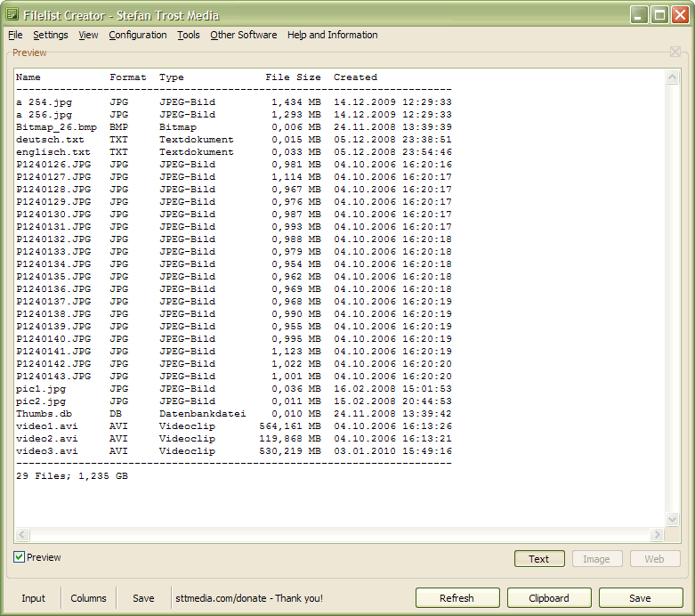Click the 'P1240133.JPG' file name
Screen dimensions: 695x616
[x=53, y=251]
